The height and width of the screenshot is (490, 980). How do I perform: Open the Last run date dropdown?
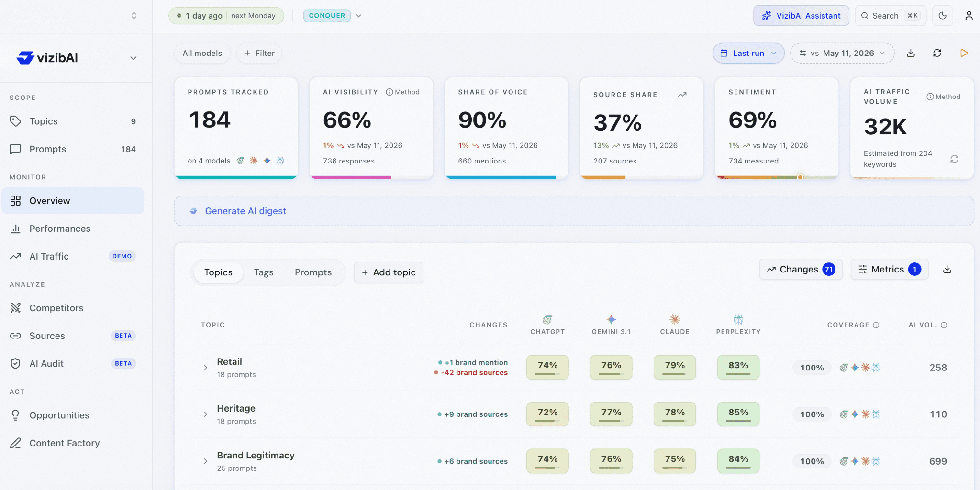pos(748,53)
